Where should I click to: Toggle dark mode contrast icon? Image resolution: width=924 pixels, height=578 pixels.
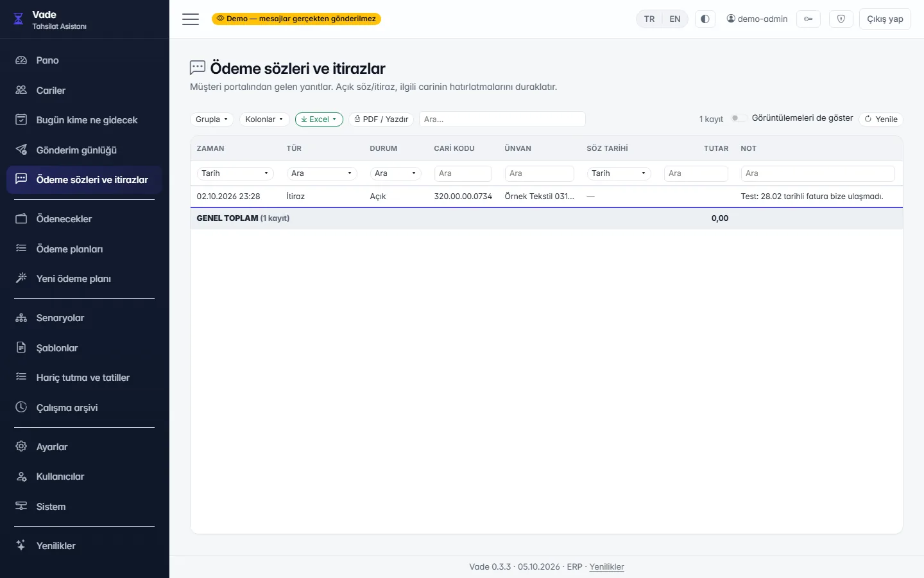click(705, 19)
